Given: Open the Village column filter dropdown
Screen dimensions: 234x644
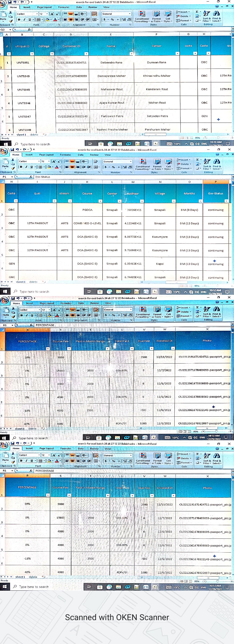Looking at the screenshot, I should point(173,201).
